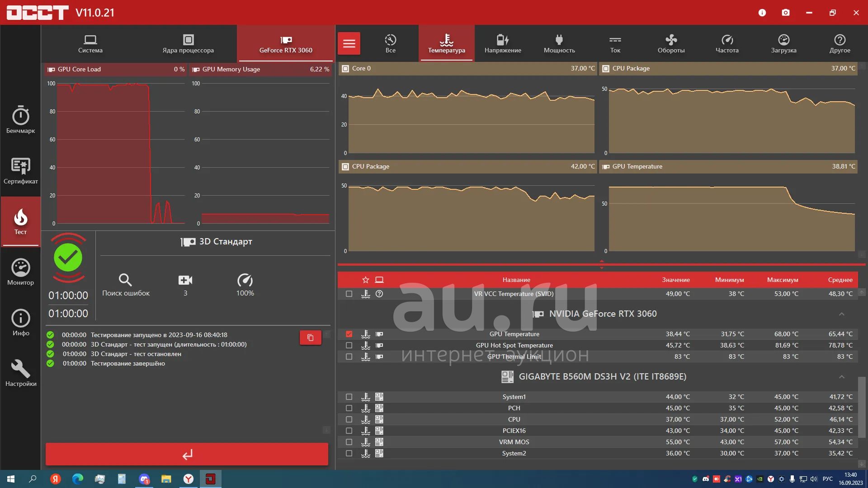Sort by the Название column header

point(516,280)
